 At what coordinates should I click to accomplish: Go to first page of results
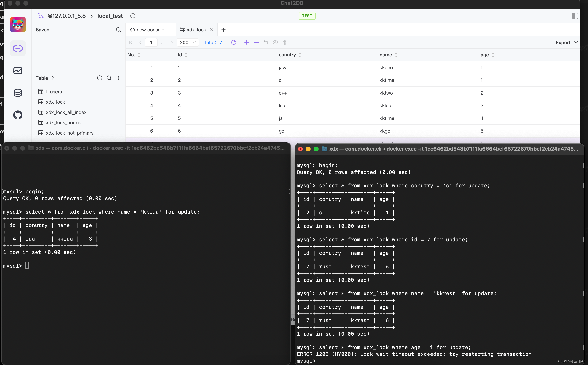click(131, 42)
